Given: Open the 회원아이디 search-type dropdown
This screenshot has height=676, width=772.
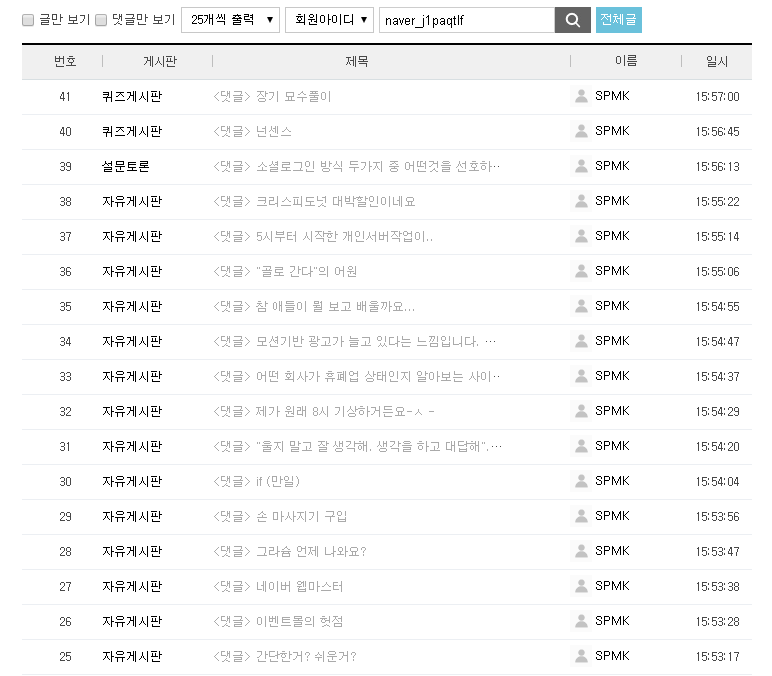Looking at the screenshot, I should click(329, 20).
